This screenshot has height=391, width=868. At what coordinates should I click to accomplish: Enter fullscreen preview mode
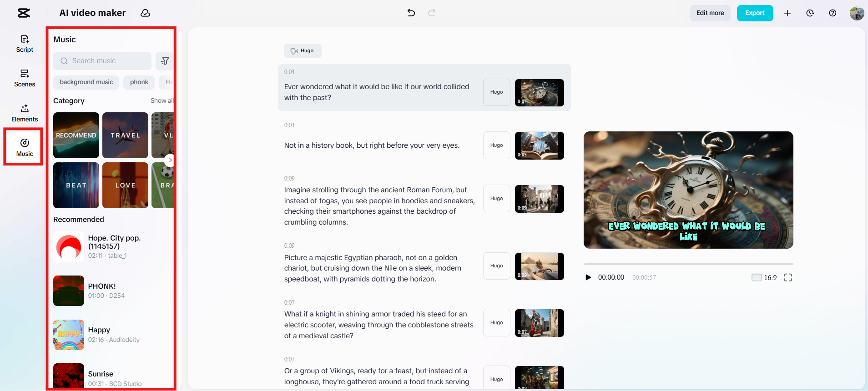point(788,277)
